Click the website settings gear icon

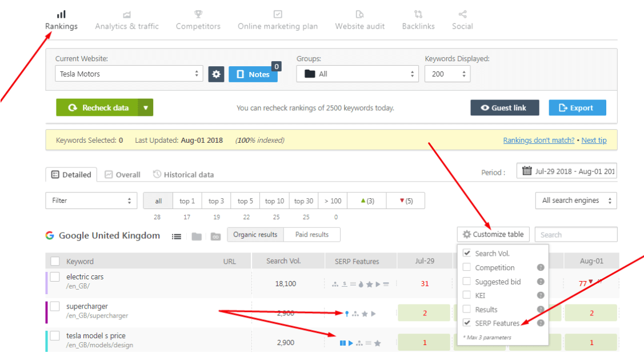click(216, 74)
